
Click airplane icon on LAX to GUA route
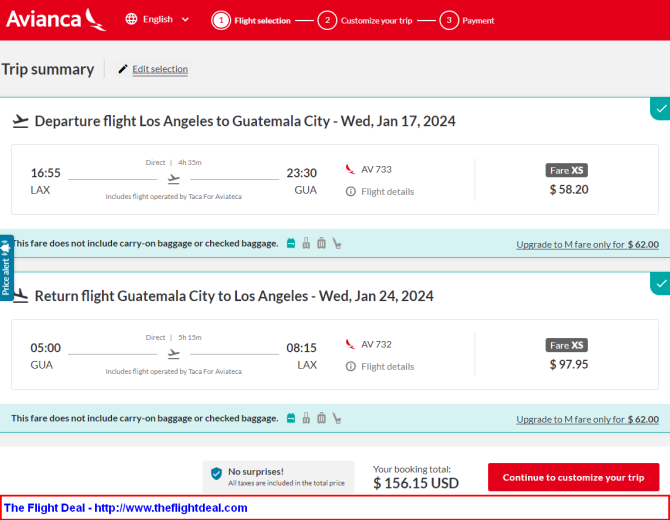173,179
